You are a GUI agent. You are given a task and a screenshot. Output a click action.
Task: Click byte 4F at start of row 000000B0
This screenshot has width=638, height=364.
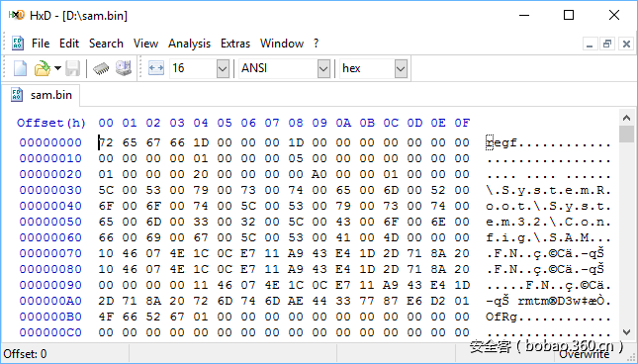coord(106,317)
